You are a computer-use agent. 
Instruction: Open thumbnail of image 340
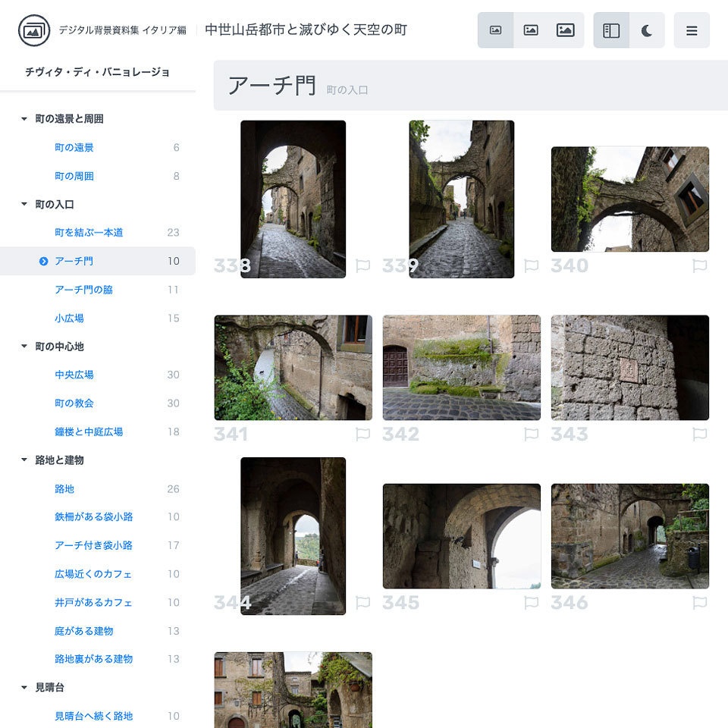tap(629, 199)
